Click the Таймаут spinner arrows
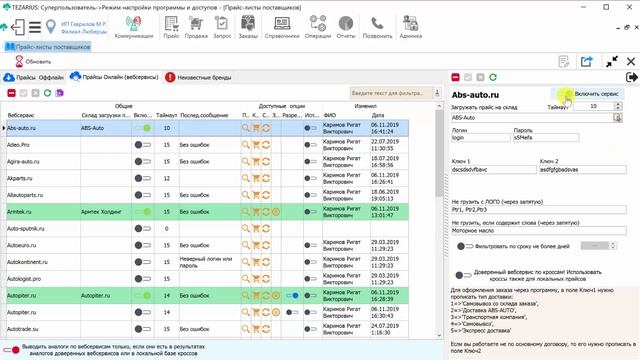Screen dimensions: 640x360 pyautogui.click(x=618, y=106)
